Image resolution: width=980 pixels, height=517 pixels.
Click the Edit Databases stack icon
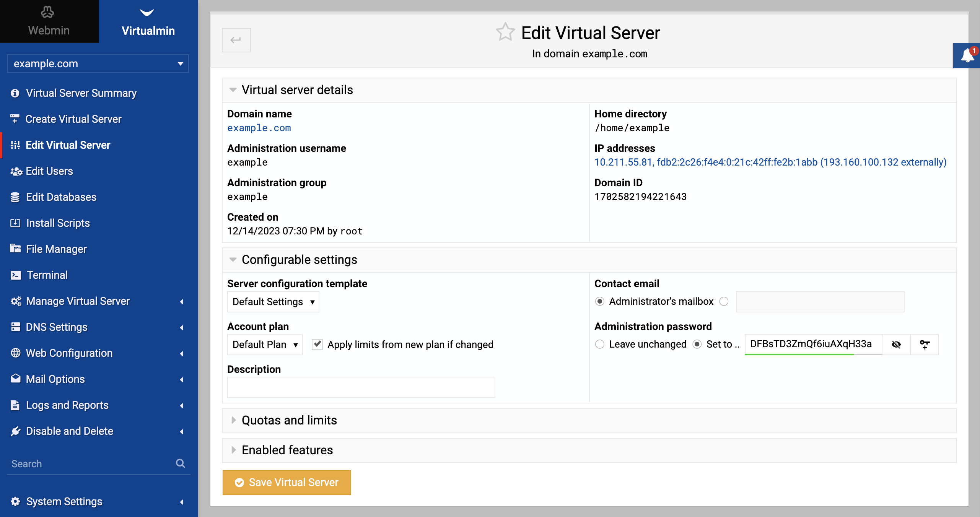15,197
